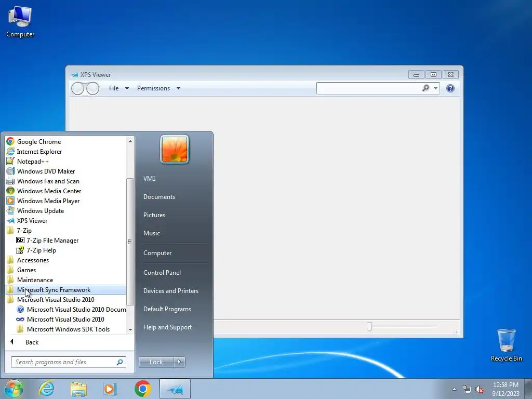Open Music from the Start menu
This screenshot has width=532, height=399.
(152, 233)
